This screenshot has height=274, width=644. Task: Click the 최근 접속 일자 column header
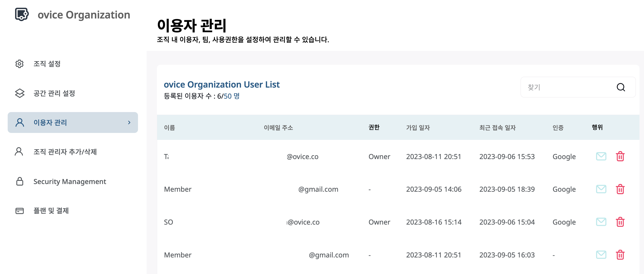point(497,127)
